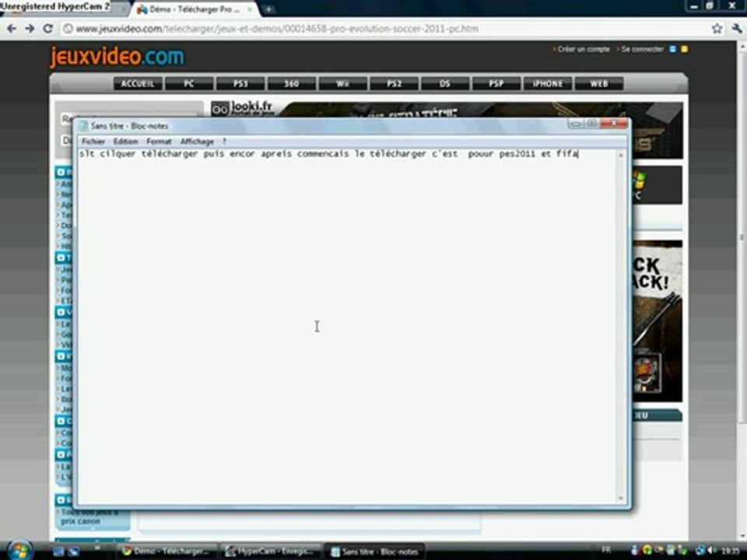
Task: Open Fichier menu in Bloc-notes
Action: pos(93,142)
